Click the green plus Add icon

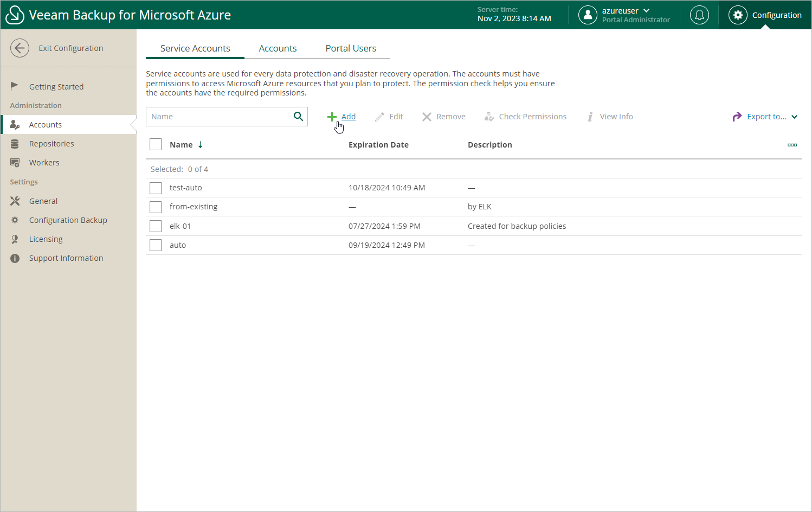point(332,117)
